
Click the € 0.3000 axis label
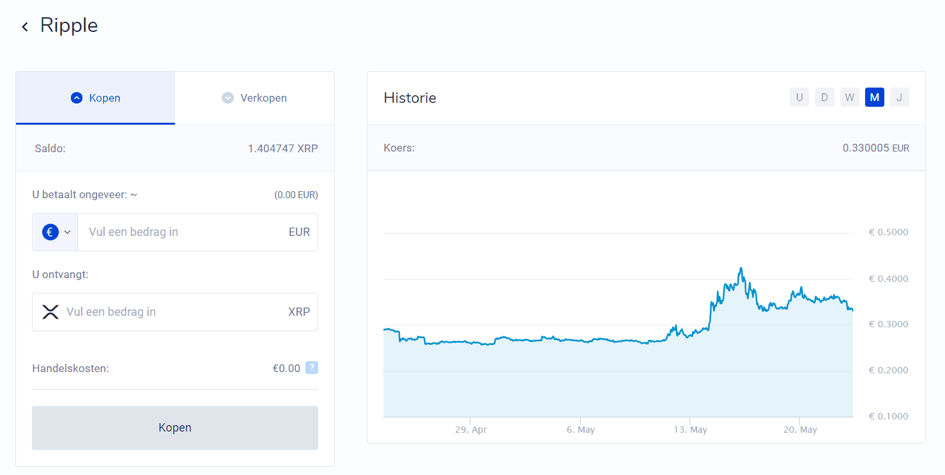coord(888,324)
